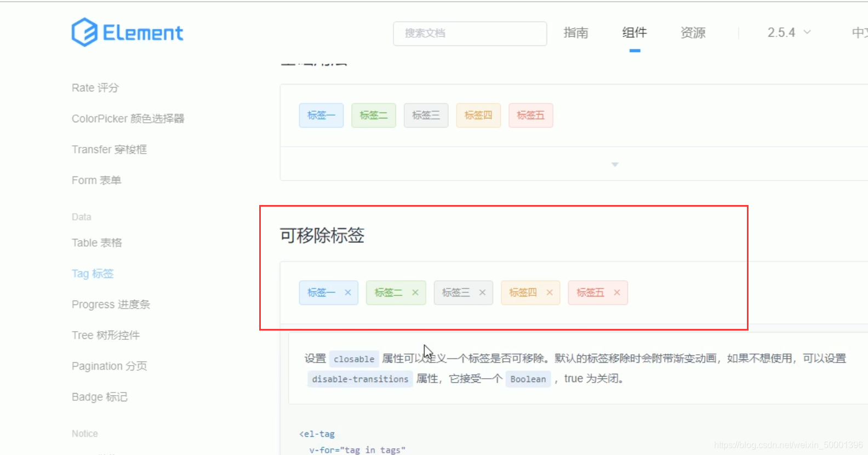The height and width of the screenshot is (455, 868).
Task: Go to Form 表单 in sidebar
Action: click(96, 180)
